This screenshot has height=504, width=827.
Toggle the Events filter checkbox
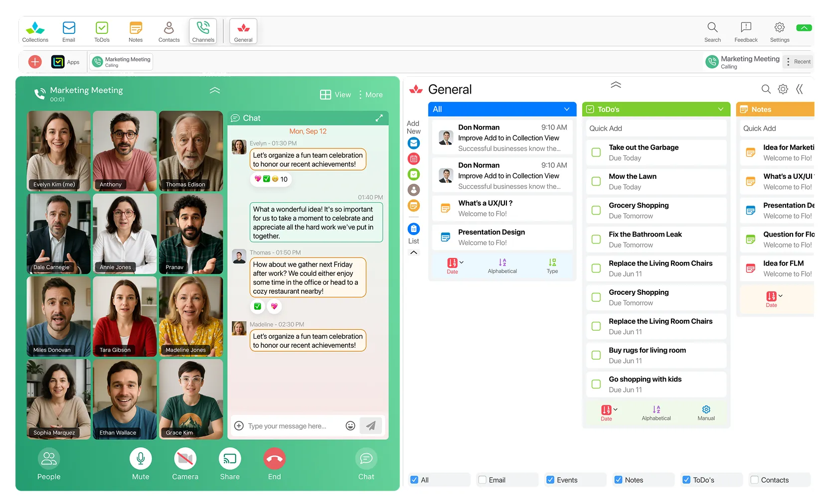pyautogui.click(x=550, y=480)
